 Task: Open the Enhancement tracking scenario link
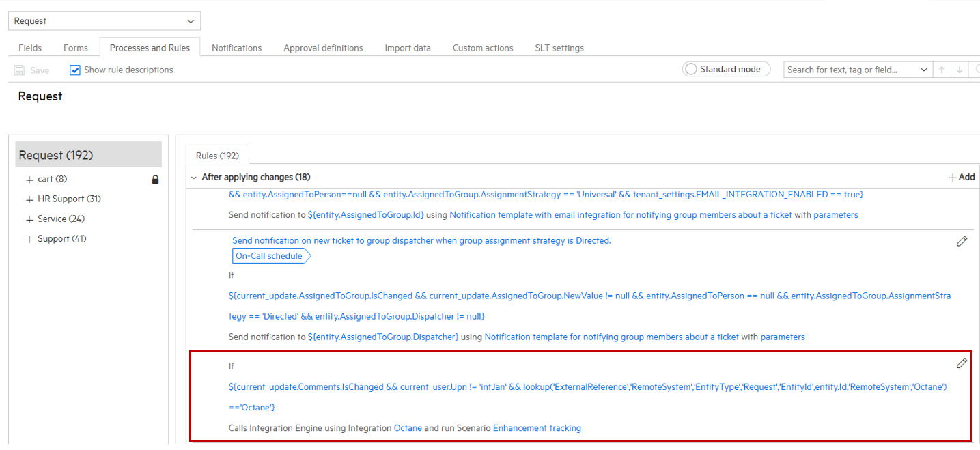click(537, 428)
